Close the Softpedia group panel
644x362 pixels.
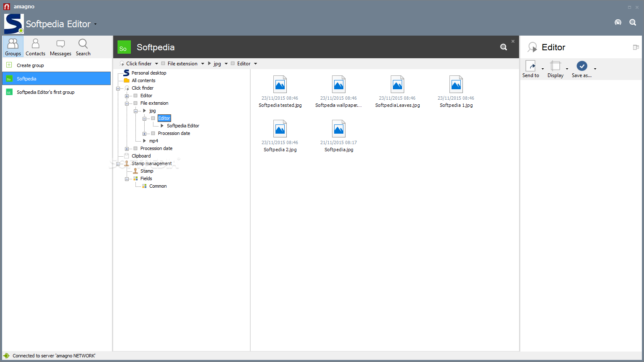pos(513,41)
